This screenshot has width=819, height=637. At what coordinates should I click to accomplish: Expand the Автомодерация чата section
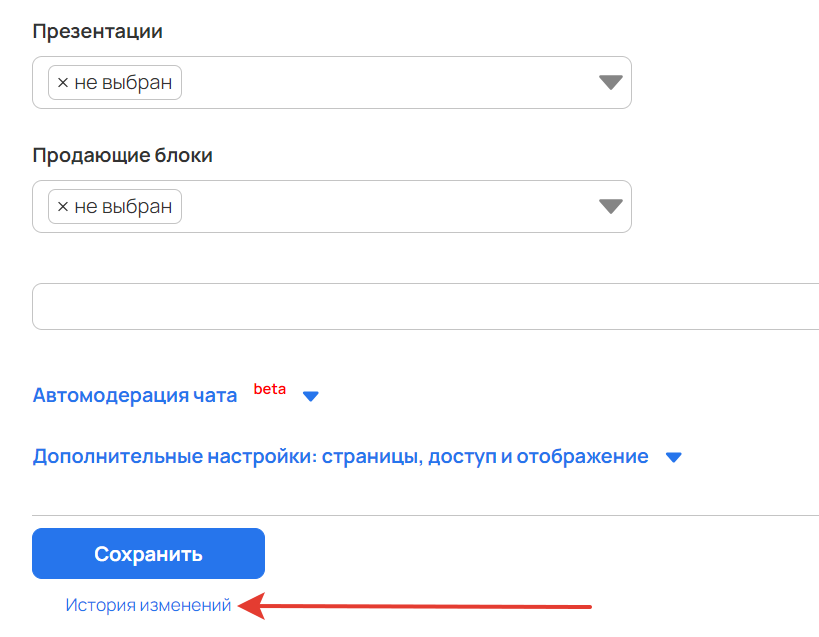[x=135, y=396]
